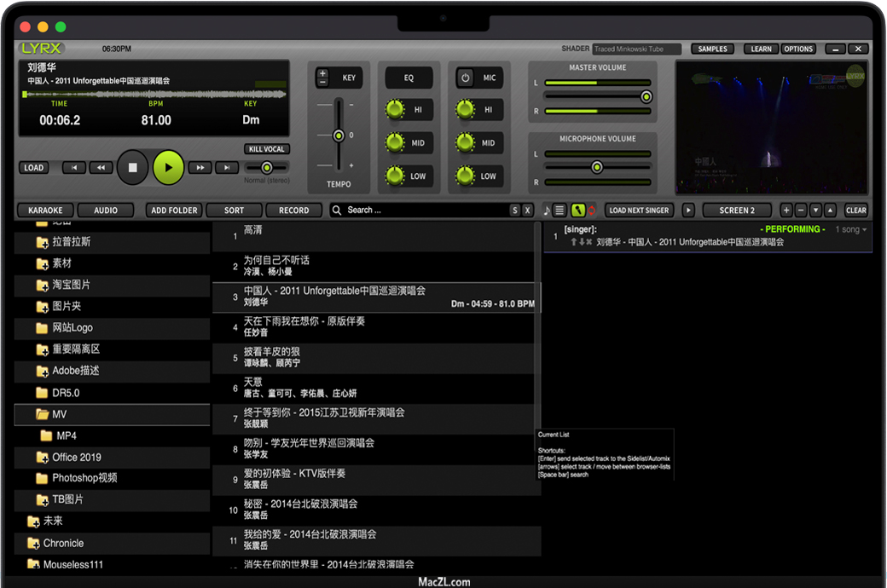Screen dimensions: 887x588
Task: Switch to the AUDIO tab
Action: click(x=106, y=210)
